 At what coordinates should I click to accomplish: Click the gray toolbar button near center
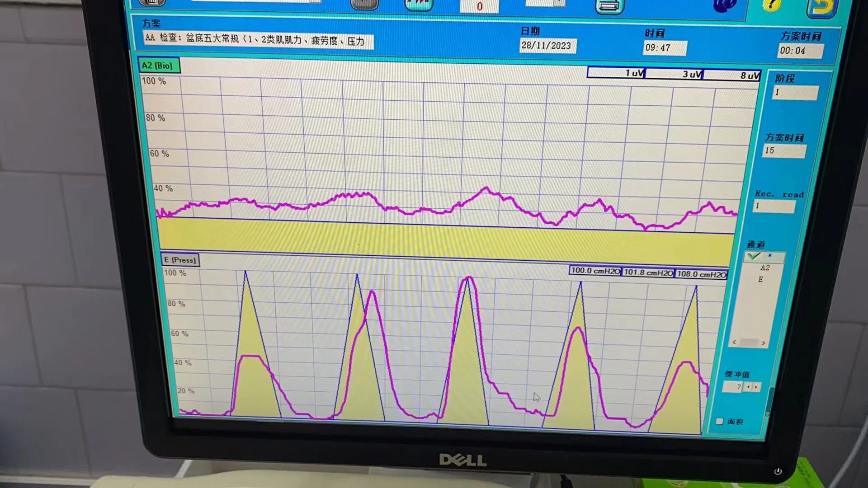click(x=364, y=4)
